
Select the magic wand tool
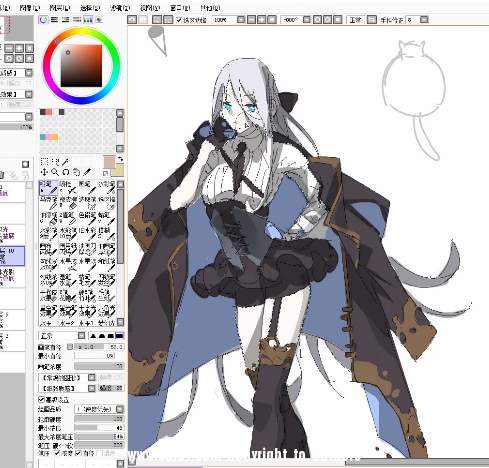tap(66, 162)
